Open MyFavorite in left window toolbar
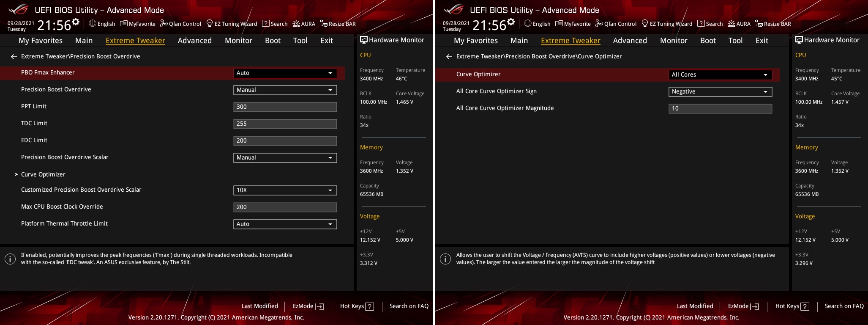The width and height of the screenshot is (868, 325). tap(138, 24)
